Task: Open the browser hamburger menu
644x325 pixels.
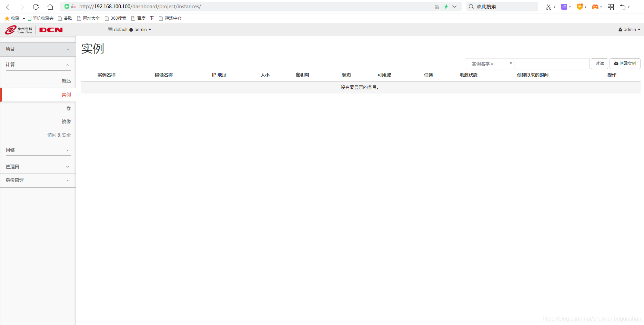Action: pyautogui.click(x=638, y=7)
